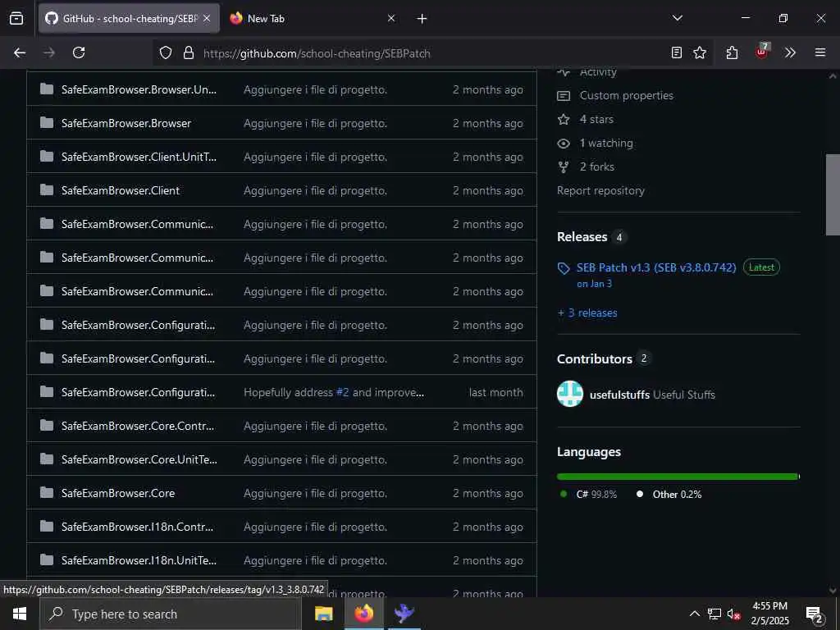Open SafeExamBrowser.I18n.Contr... folder
Image resolution: width=840 pixels, height=630 pixels.
click(x=137, y=527)
